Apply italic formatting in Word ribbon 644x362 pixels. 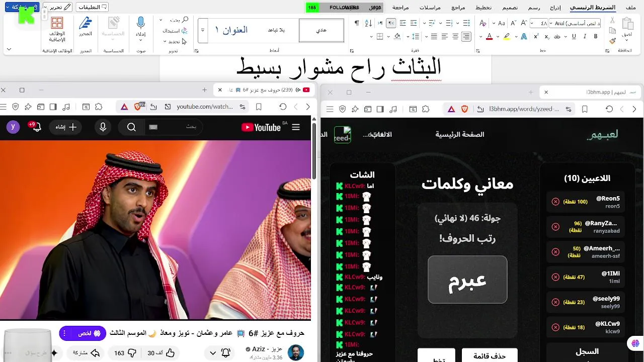585,36
